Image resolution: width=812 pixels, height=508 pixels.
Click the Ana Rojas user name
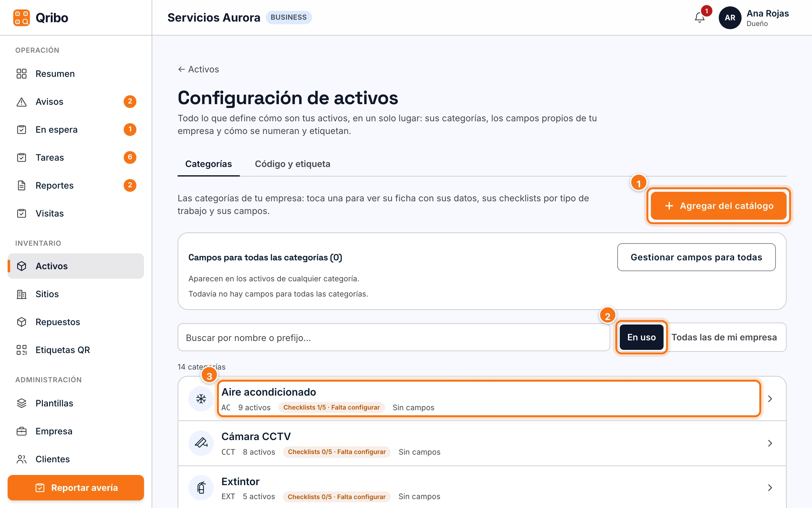pos(767,13)
